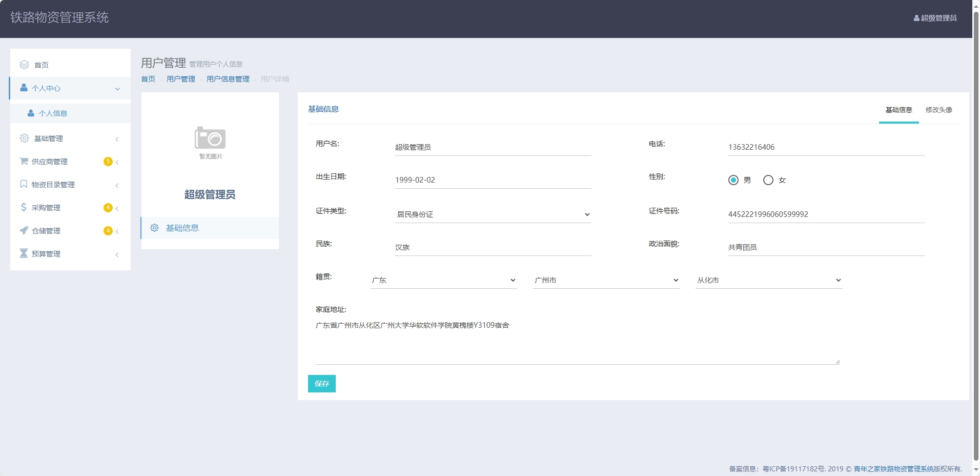Click the 超级管理员 account icon top right
The width and height of the screenshot is (980, 476).
[x=916, y=17]
